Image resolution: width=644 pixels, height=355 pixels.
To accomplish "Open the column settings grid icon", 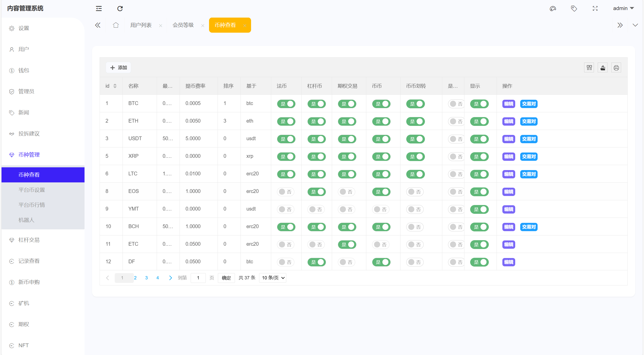I will [x=589, y=67].
